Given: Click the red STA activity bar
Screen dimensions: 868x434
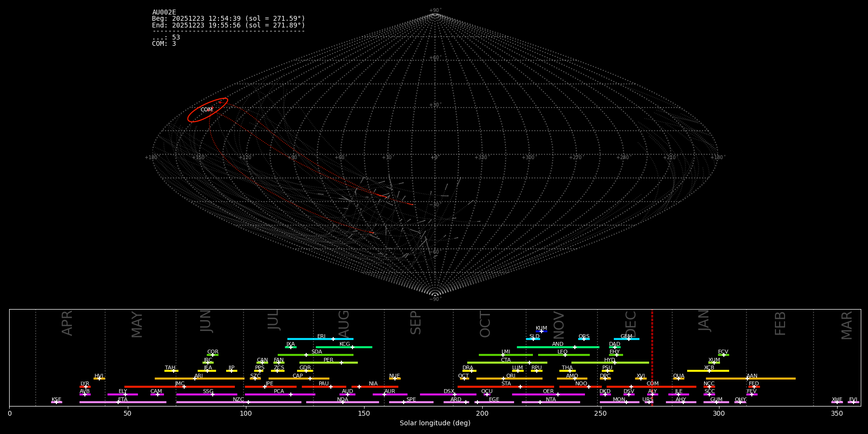Looking at the screenshot, I should tap(506, 387).
